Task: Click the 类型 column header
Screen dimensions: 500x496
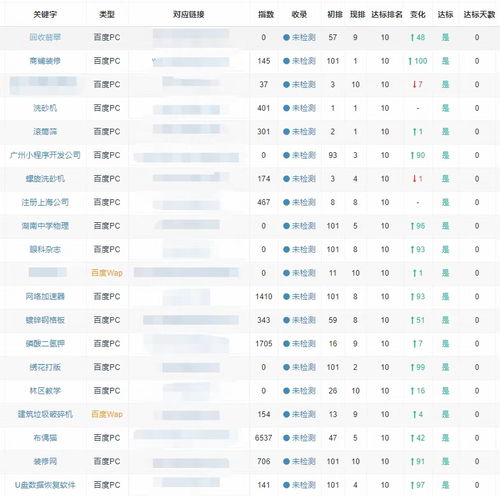Action: click(x=107, y=15)
